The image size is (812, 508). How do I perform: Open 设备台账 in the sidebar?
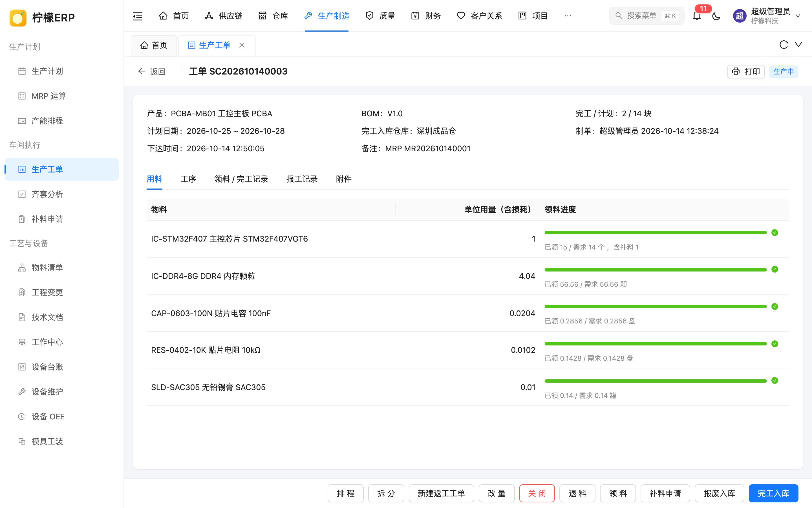62,367
